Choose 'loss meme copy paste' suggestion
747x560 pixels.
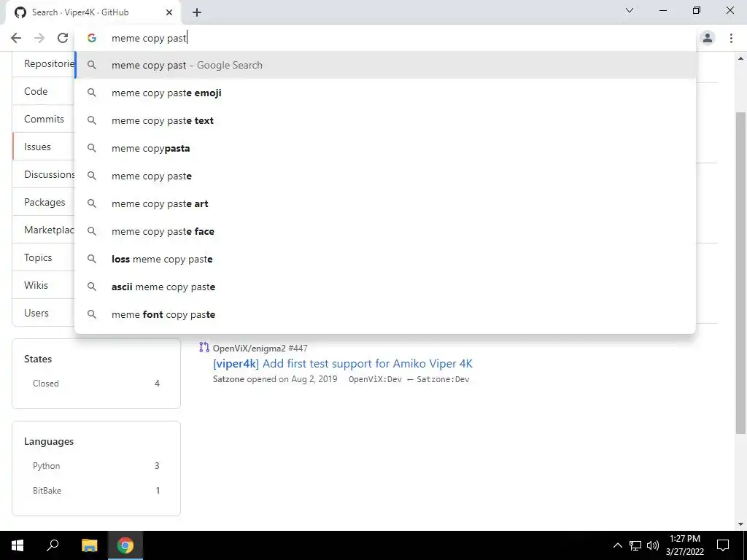point(385,259)
